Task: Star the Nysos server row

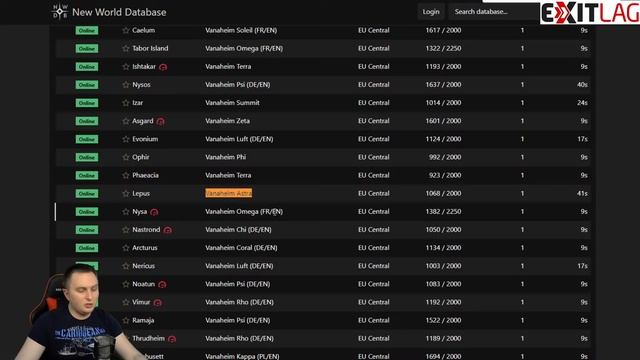Action: coord(126,84)
